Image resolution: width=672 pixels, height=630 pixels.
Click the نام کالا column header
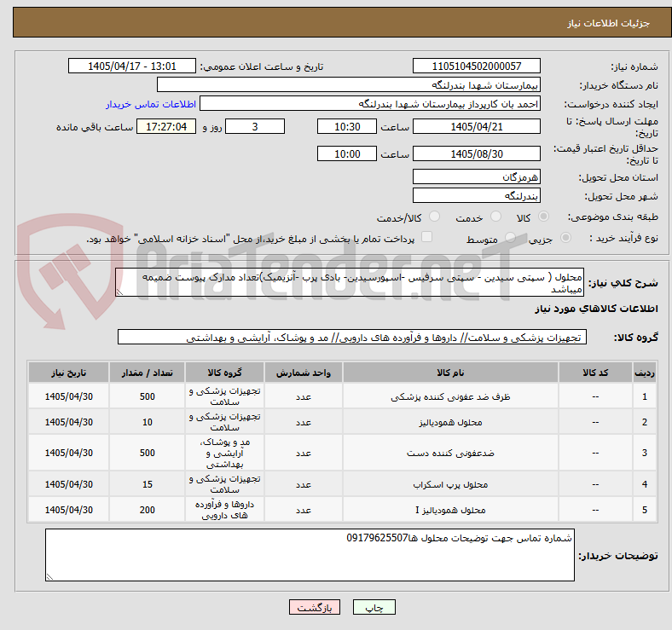pyautogui.click(x=450, y=373)
